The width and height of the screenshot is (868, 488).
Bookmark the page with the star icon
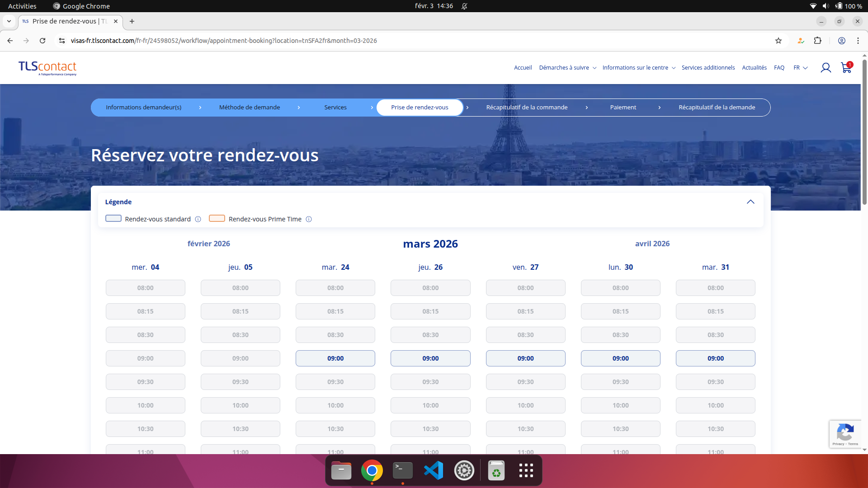[779, 41]
